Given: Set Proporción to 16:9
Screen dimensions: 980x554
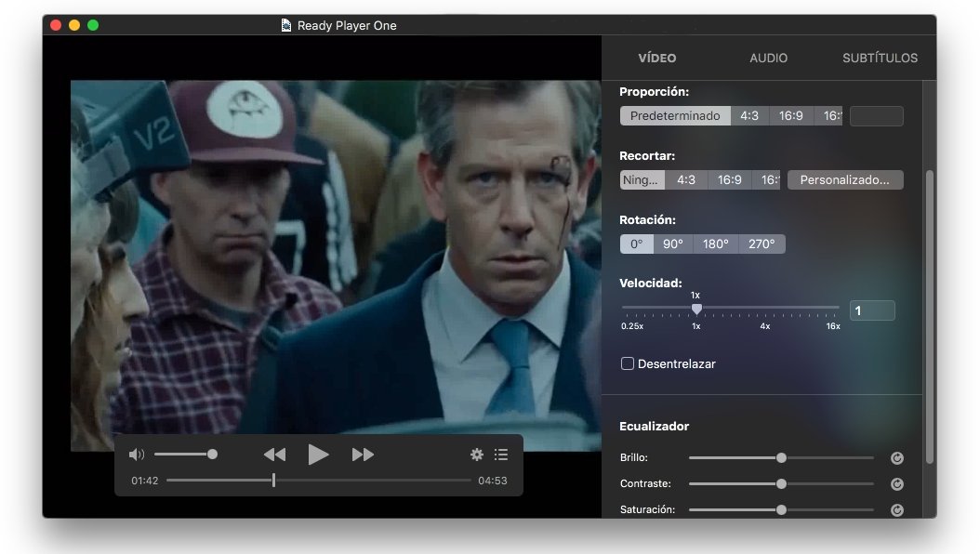Looking at the screenshot, I should [x=790, y=115].
